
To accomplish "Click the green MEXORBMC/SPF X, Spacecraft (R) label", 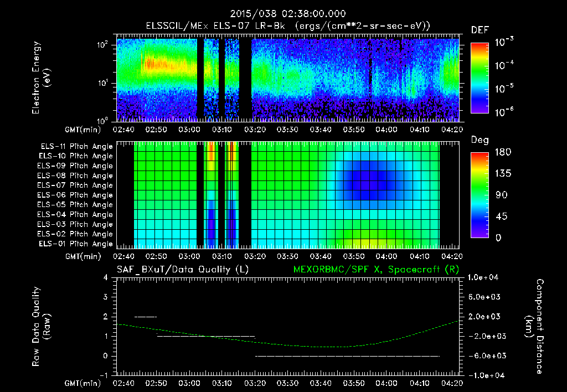I will click(x=376, y=270).
